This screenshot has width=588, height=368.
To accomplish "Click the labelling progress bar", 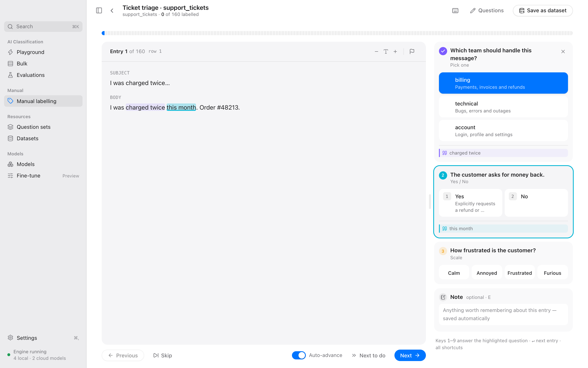I will point(337,33).
